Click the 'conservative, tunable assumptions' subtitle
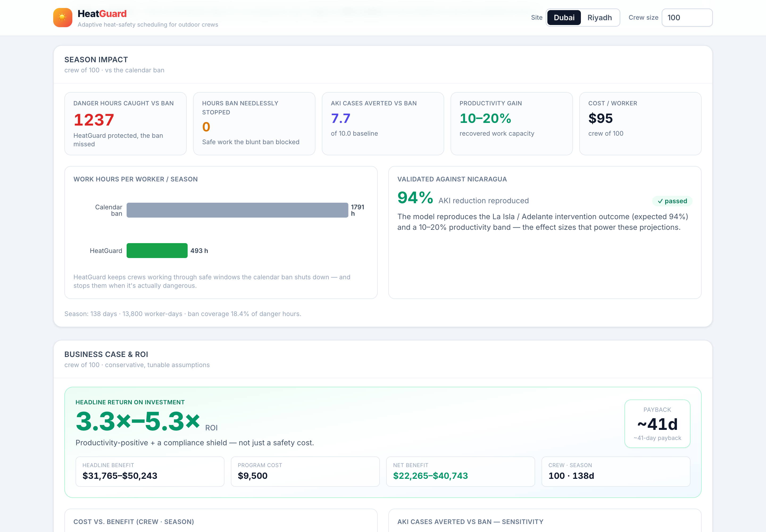 pyautogui.click(x=157, y=365)
